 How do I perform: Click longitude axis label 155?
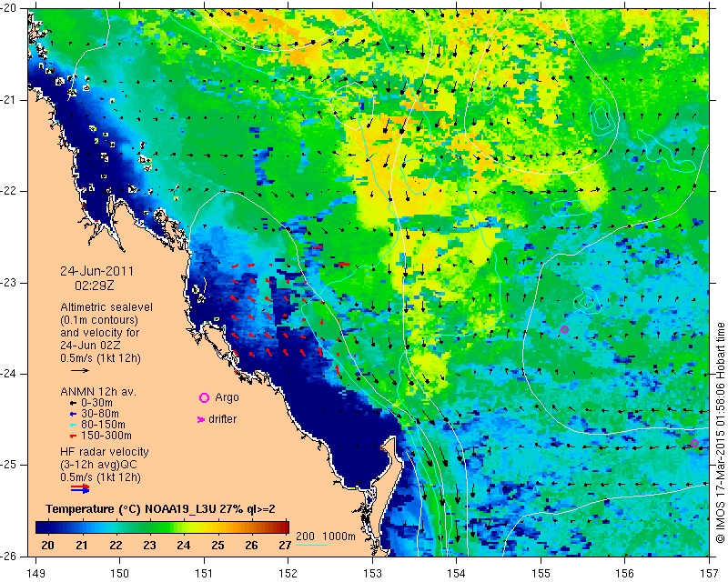[541, 574]
